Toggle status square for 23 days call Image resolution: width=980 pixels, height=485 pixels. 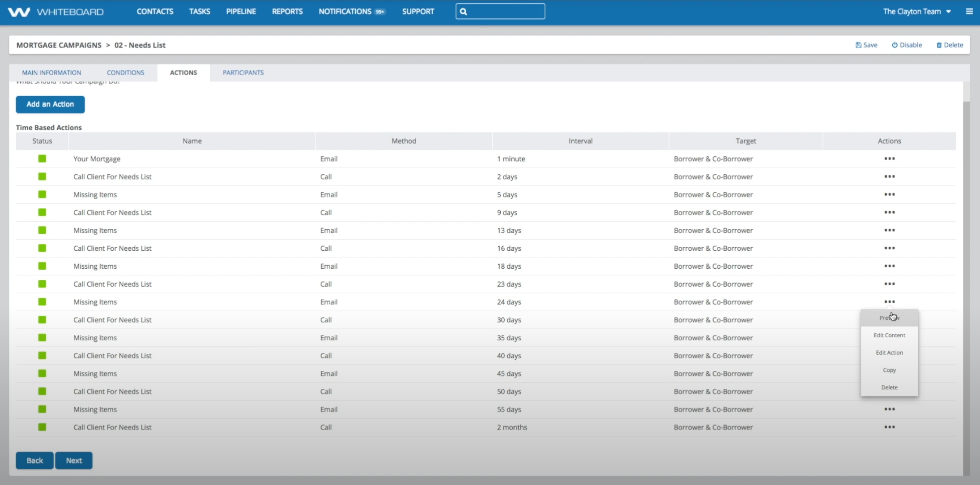tap(42, 284)
